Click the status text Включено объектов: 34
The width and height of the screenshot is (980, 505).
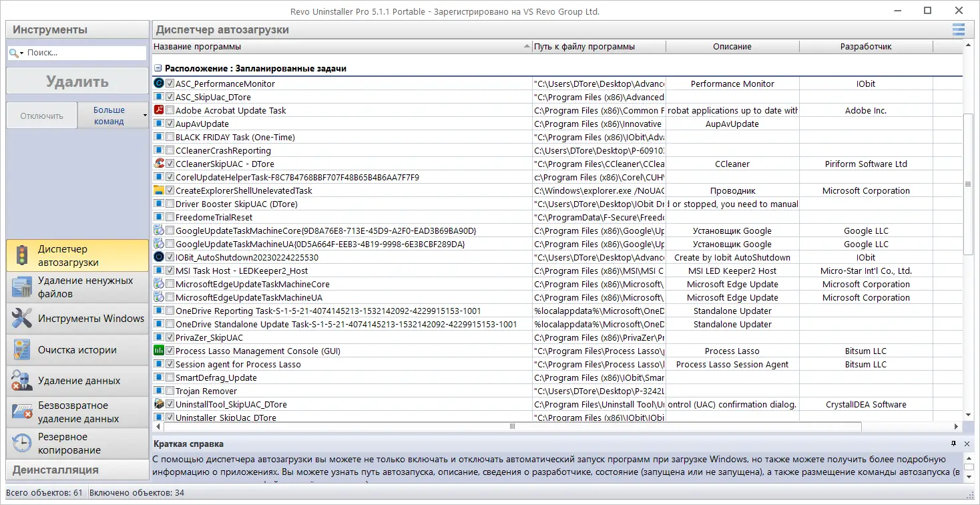(x=136, y=493)
